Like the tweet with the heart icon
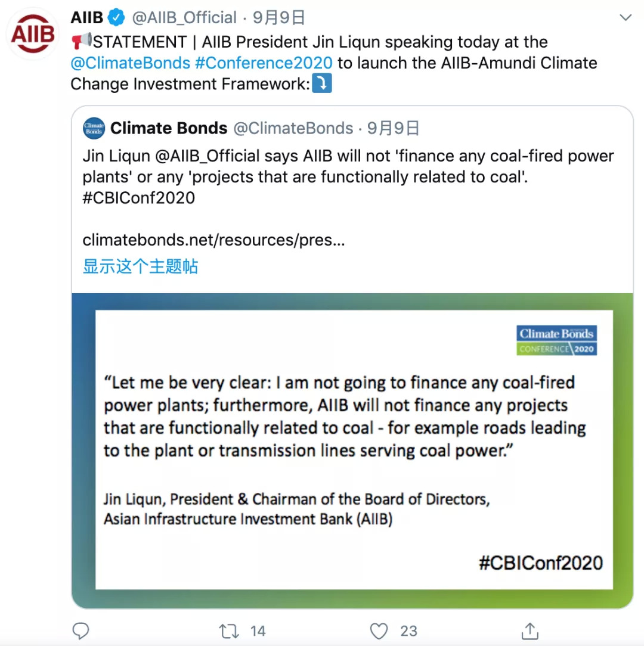Image resolution: width=644 pixels, height=646 pixels. 379,631
